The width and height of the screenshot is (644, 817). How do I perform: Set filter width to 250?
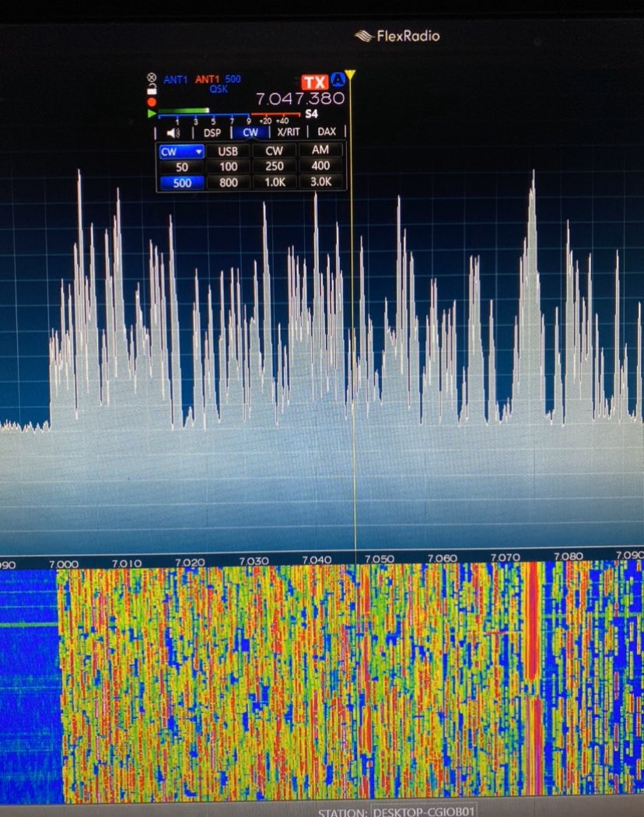(x=275, y=167)
